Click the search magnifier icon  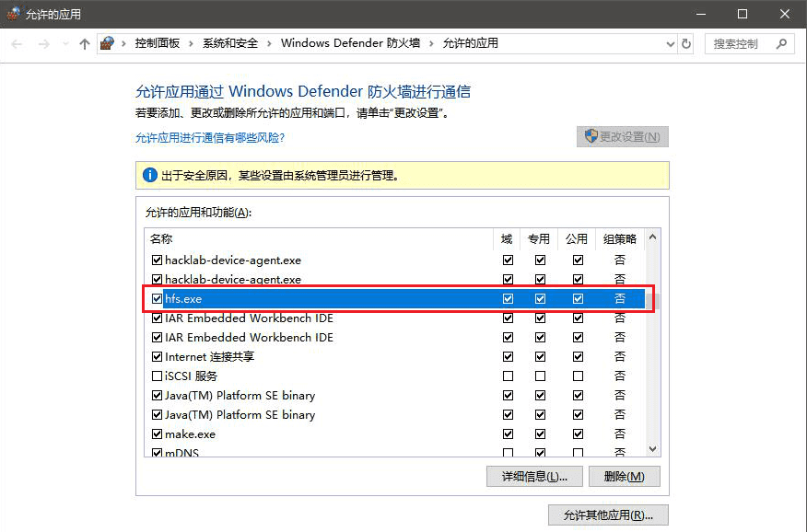tap(782, 43)
